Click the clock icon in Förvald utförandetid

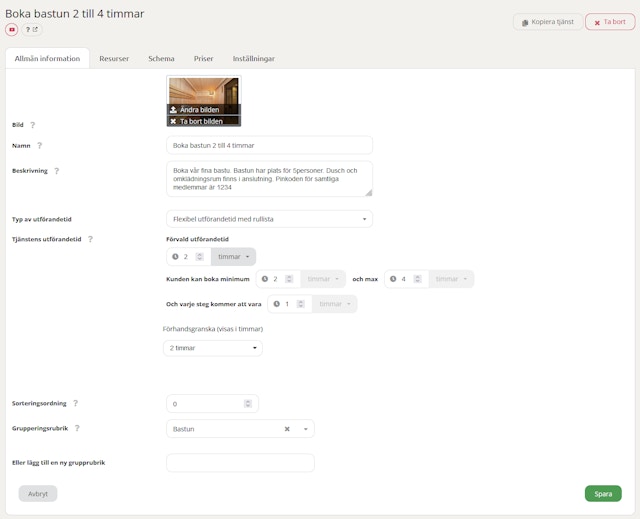pyautogui.click(x=175, y=257)
